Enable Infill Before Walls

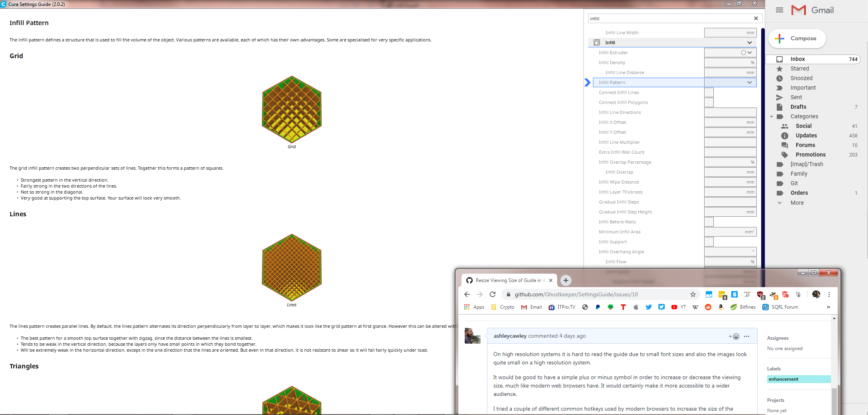pyautogui.click(x=709, y=222)
